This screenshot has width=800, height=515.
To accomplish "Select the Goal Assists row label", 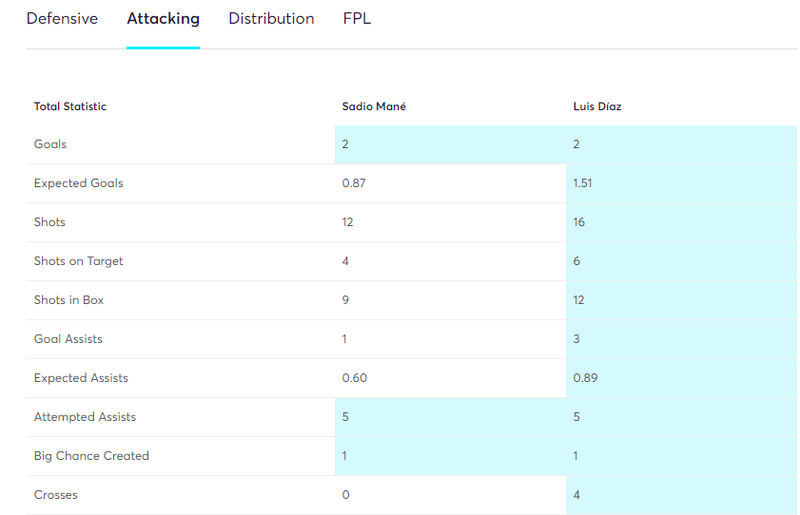I will pos(68,339).
